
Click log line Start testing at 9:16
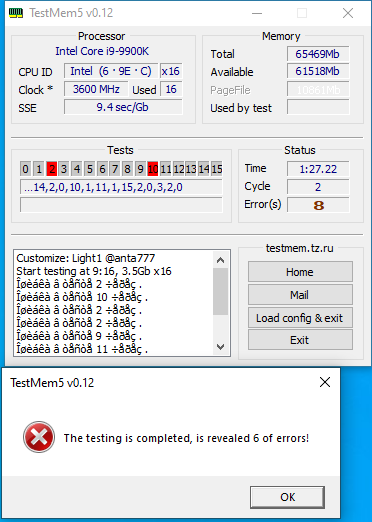[94, 271]
